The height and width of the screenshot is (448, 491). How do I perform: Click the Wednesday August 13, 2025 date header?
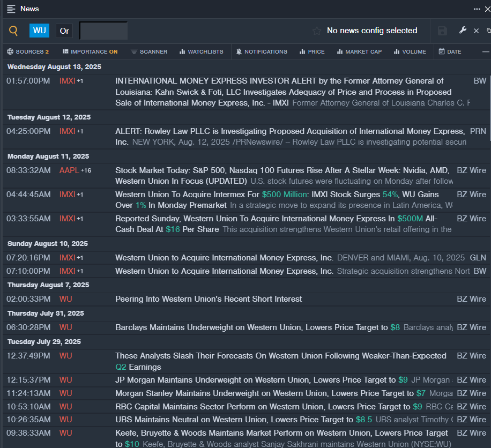pyautogui.click(x=54, y=66)
